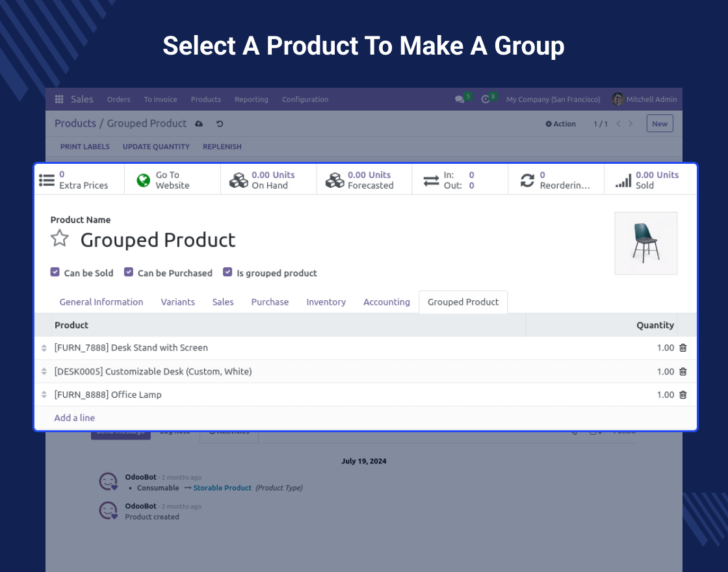
Task: Switch to the Sales tab
Action: tap(223, 302)
